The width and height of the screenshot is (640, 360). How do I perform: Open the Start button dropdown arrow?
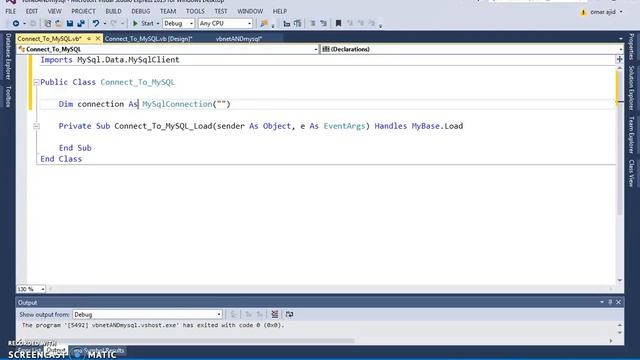click(158, 24)
